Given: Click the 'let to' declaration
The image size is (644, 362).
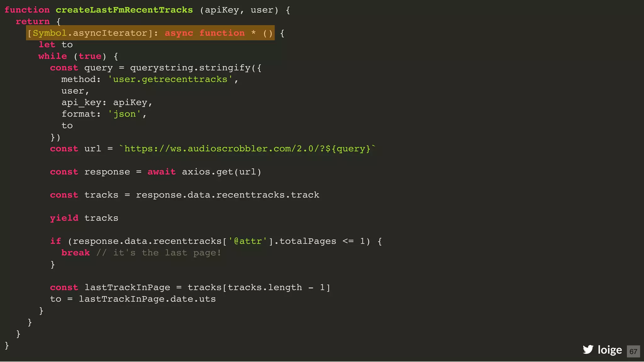Looking at the screenshot, I should pos(56,45).
